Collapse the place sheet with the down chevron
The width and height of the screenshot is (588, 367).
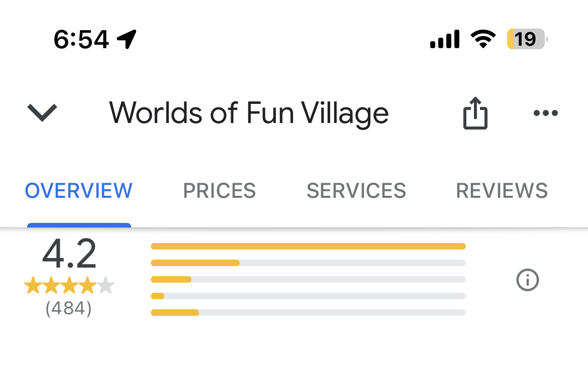coord(42,113)
